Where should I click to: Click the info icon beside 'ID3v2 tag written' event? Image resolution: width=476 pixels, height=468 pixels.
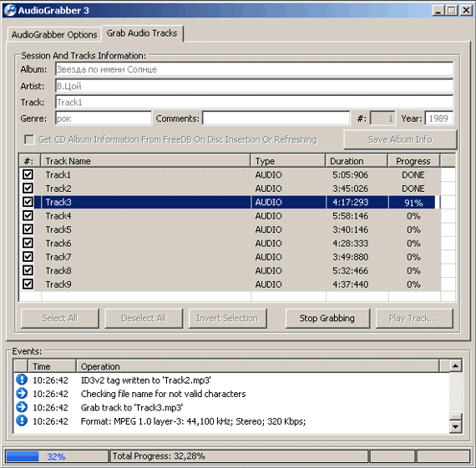pos(22,380)
